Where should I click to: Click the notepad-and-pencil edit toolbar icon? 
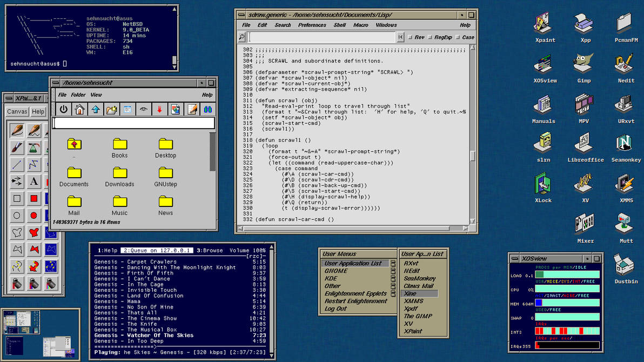[192, 109]
